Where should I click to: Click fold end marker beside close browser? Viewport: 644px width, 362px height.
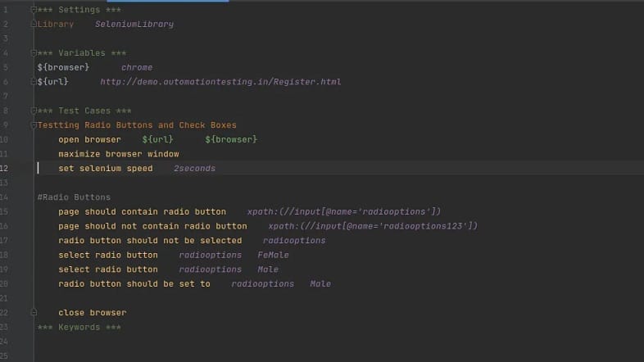pos(34,313)
